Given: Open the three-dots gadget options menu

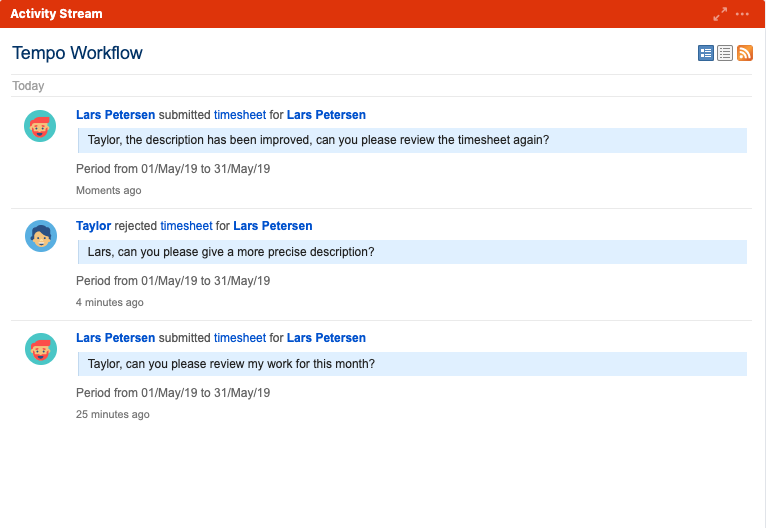Looking at the screenshot, I should tap(743, 14).
